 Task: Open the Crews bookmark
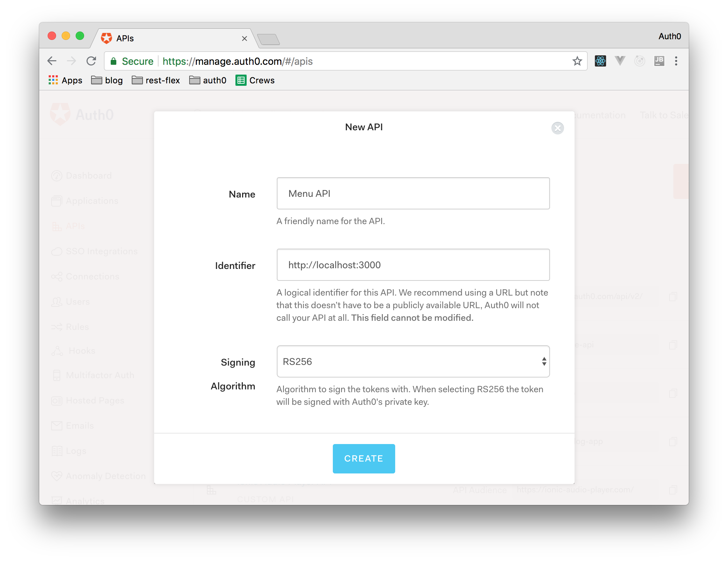tap(255, 81)
